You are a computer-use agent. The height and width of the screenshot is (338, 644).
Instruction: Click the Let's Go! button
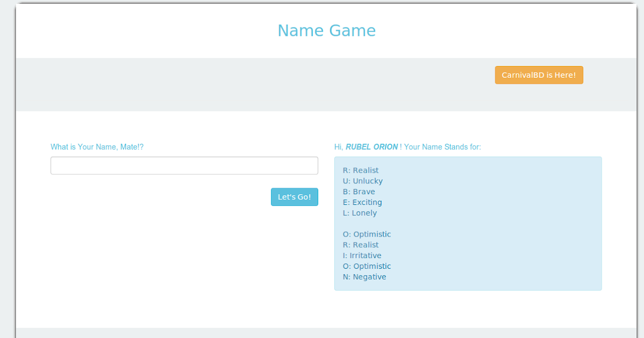(x=294, y=197)
